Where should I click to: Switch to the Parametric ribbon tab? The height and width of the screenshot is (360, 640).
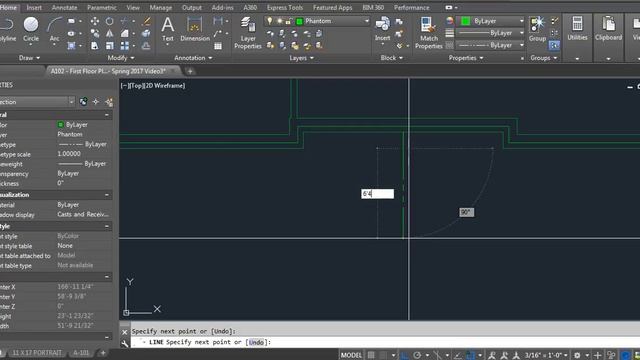coord(102,7)
